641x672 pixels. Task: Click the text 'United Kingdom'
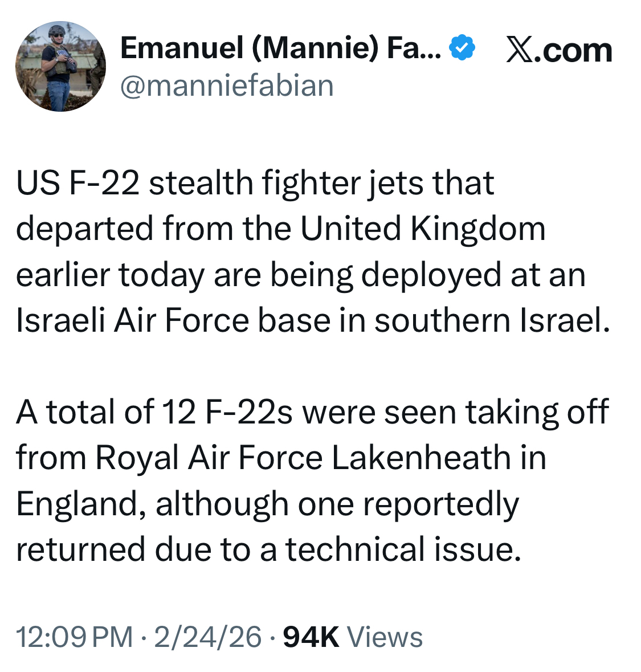tap(423, 229)
